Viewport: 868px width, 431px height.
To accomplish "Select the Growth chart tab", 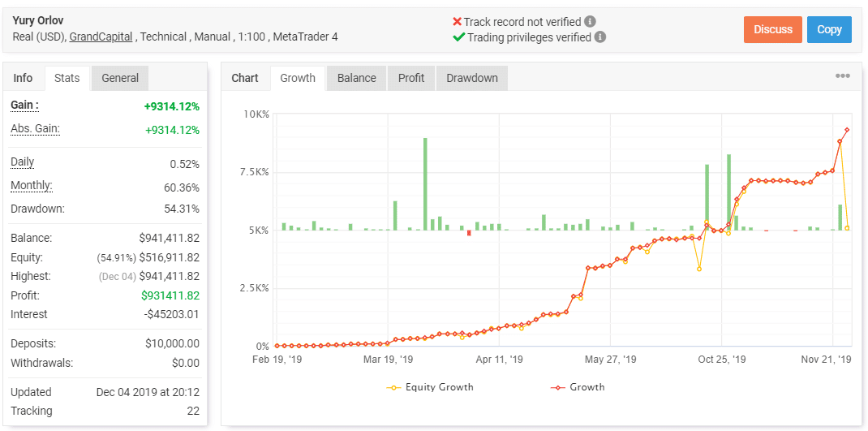I will (298, 78).
